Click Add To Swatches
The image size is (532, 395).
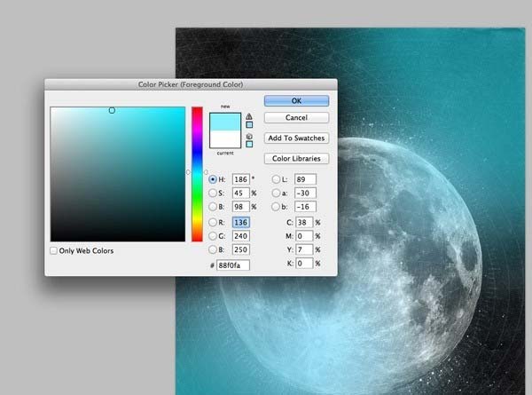tap(296, 138)
